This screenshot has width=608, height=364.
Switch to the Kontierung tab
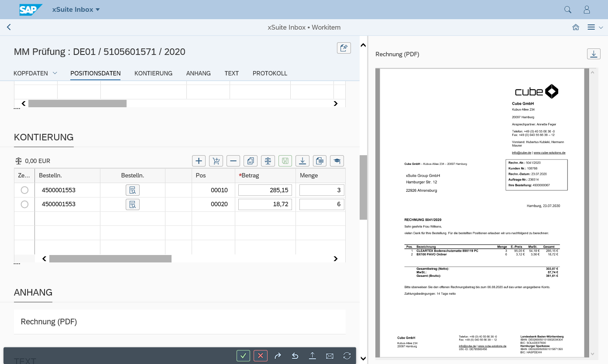[153, 73]
